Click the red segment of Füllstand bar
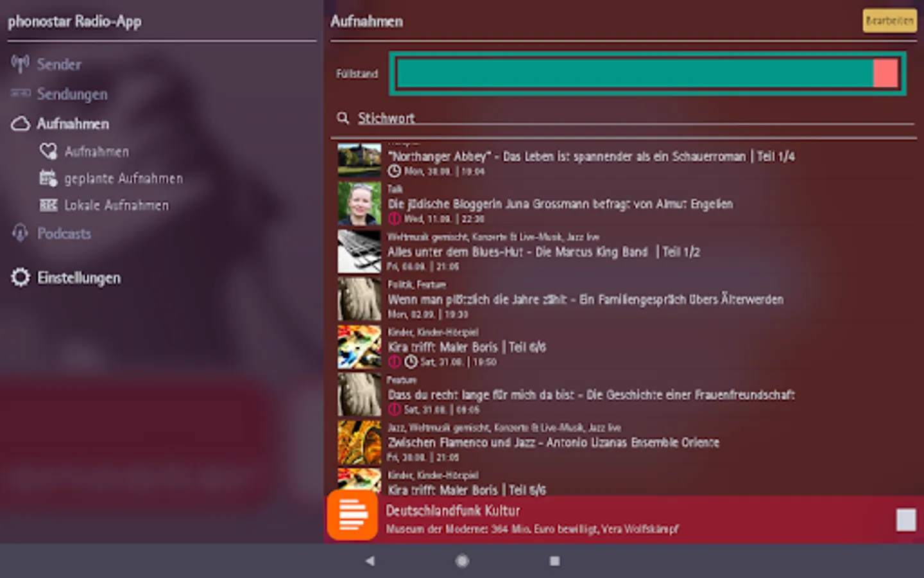 [886, 73]
